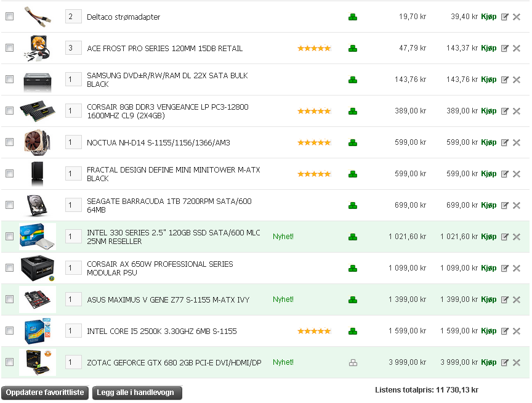Screen dimensions: 532x403
Task: Click Oppdatere favorittliste button
Action: tap(45, 393)
